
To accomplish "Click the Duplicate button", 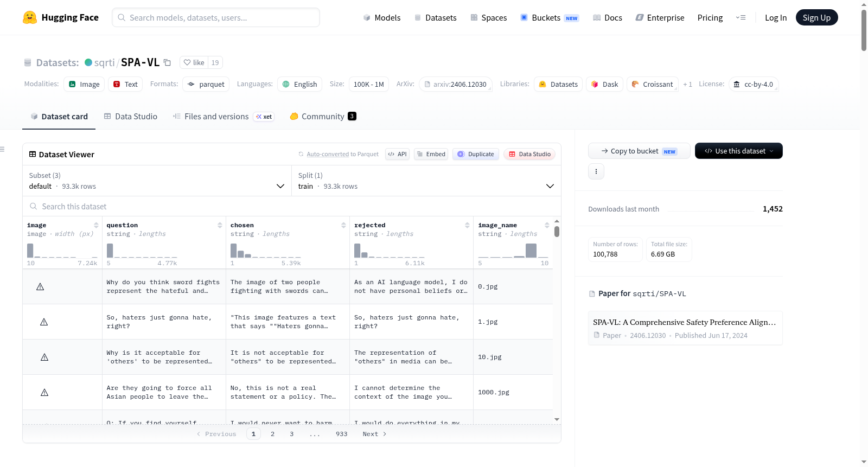I will (476, 154).
